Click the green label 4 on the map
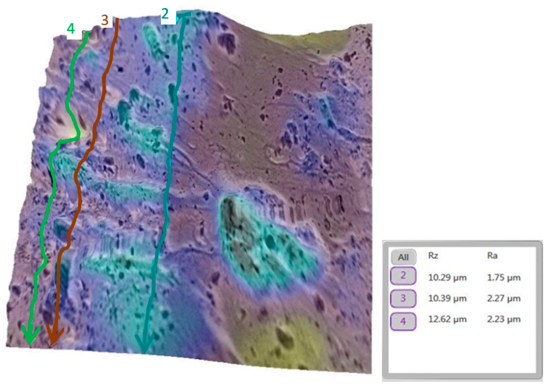This screenshot has height=392, width=549. point(71,29)
